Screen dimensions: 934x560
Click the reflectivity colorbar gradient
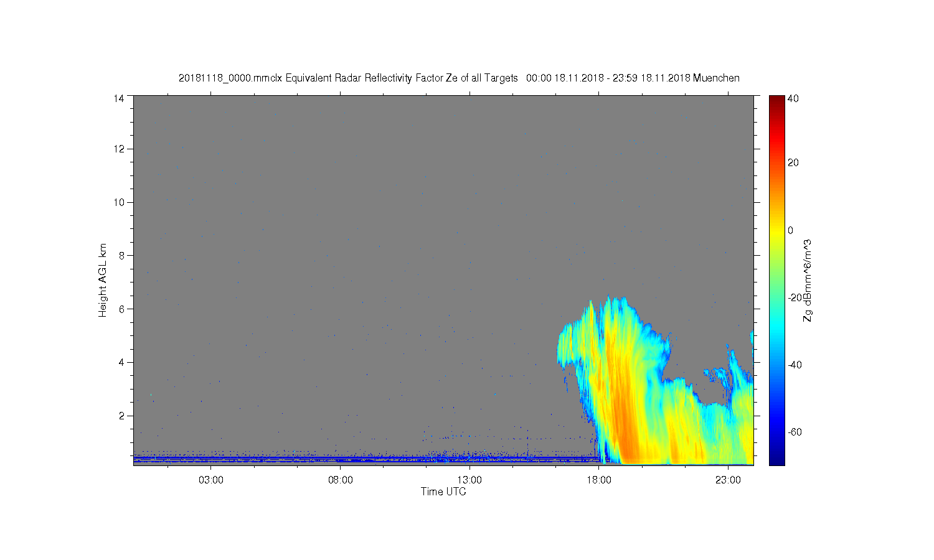coord(776,280)
